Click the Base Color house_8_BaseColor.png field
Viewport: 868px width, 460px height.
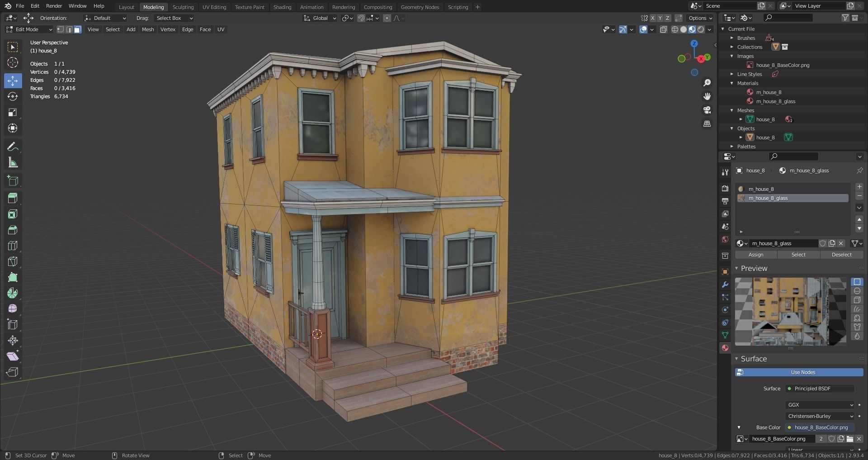pyautogui.click(x=820, y=427)
